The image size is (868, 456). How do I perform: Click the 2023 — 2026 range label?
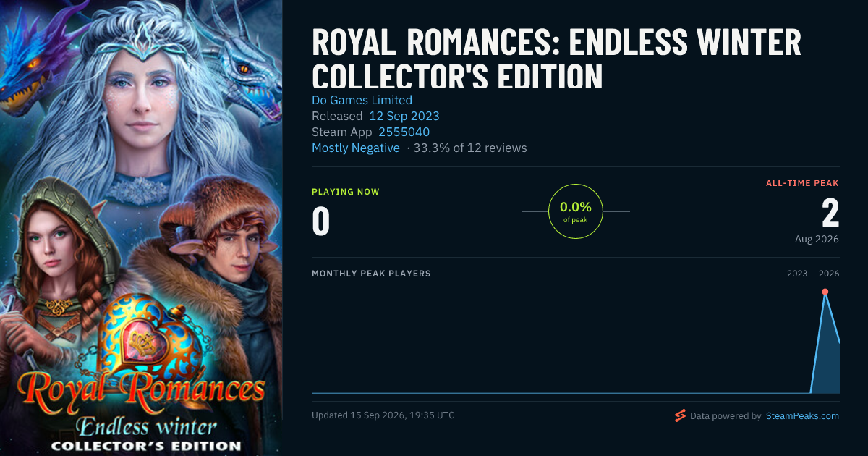[813, 274]
